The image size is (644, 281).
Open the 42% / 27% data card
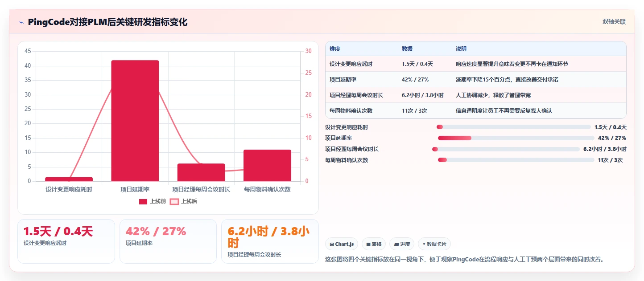pyautogui.click(x=168, y=241)
